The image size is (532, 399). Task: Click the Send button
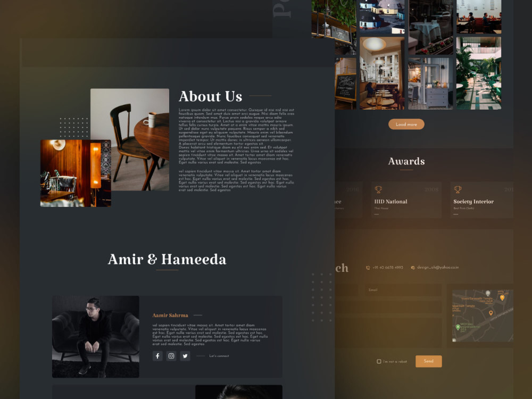428,361
